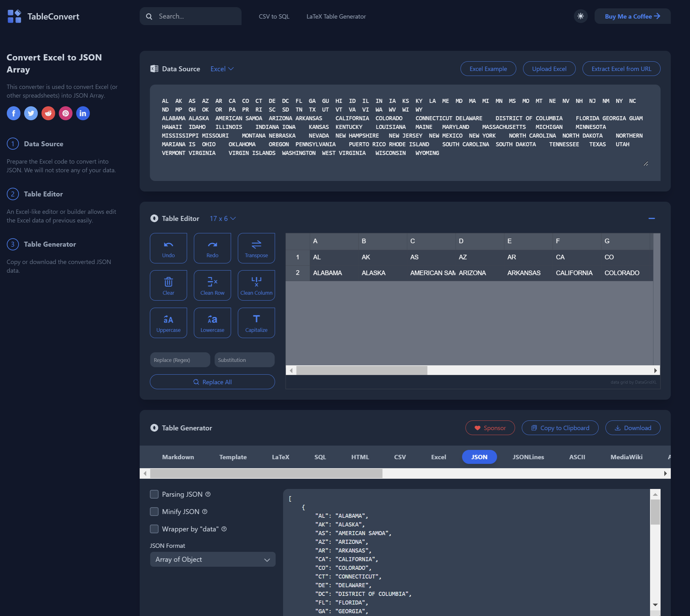The width and height of the screenshot is (690, 616).
Task: Click the Clean Row icon button
Action: (212, 285)
